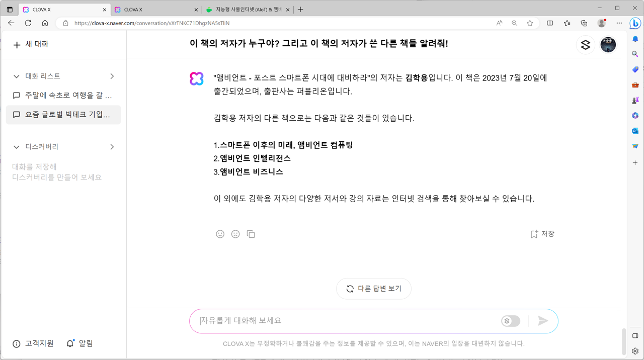Open the sidebar tools briefcase icon

(x=635, y=85)
